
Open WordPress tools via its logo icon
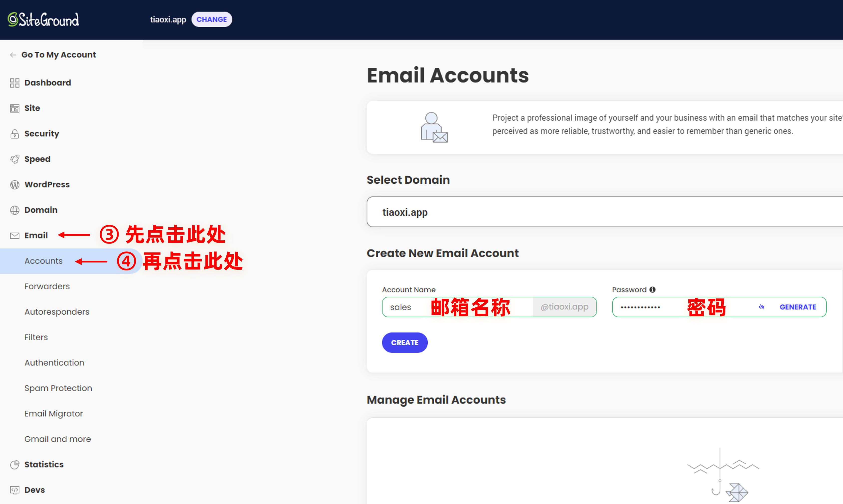pyautogui.click(x=15, y=184)
